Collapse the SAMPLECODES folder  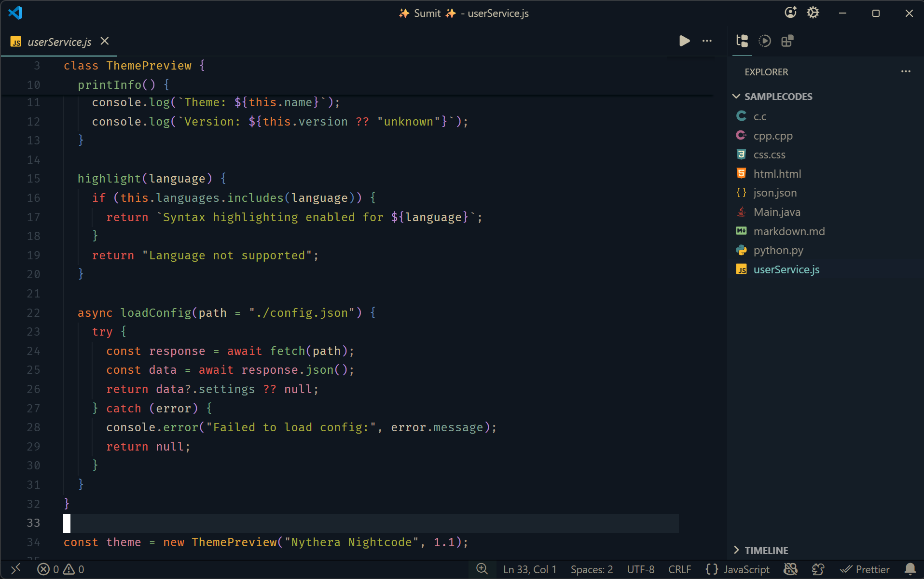[x=736, y=97]
